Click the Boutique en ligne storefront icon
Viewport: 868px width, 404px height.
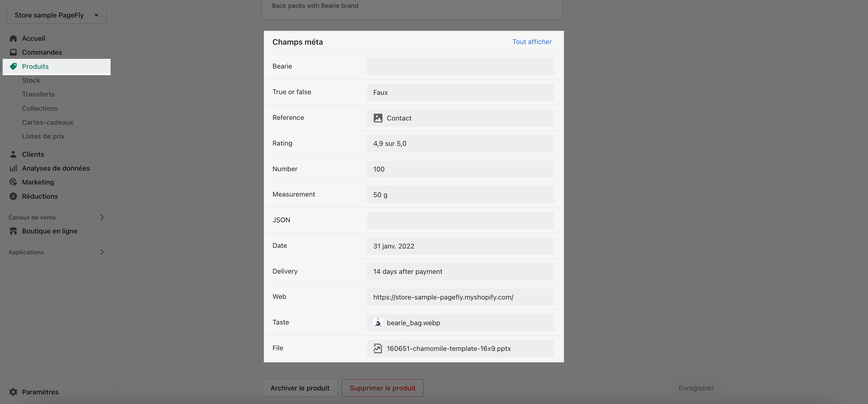[x=13, y=231]
